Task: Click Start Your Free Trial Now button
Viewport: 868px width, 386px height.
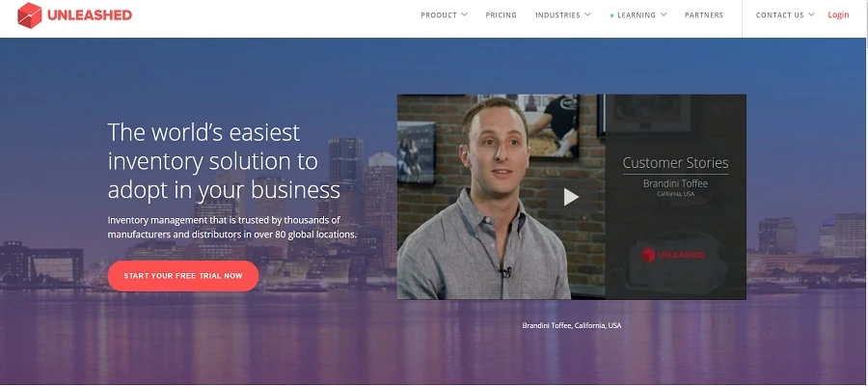Action: click(183, 276)
